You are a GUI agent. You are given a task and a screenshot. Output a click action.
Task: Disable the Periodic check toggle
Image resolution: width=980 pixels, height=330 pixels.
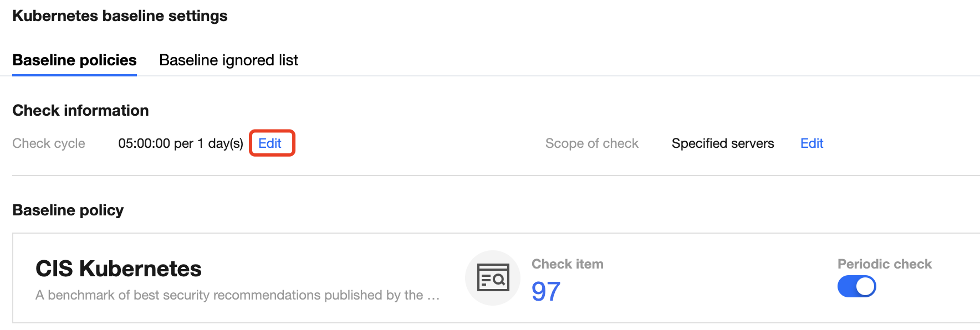[856, 287]
